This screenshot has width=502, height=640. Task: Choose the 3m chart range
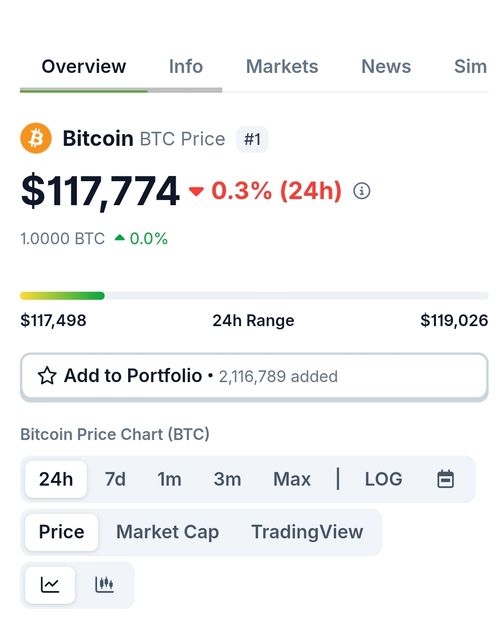pos(227,479)
